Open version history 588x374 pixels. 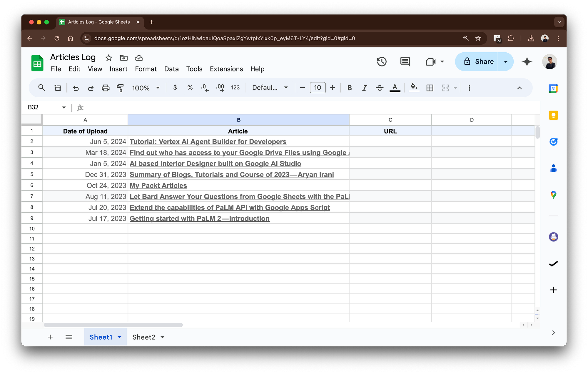[381, 61]
